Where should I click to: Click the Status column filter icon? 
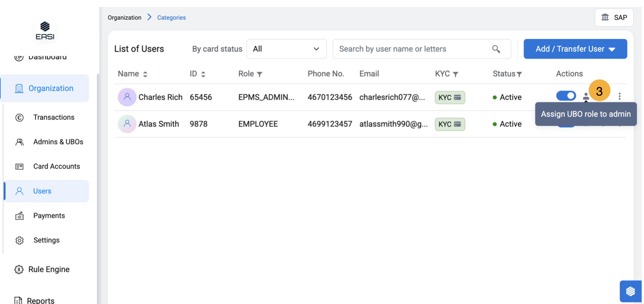point(519,74)
